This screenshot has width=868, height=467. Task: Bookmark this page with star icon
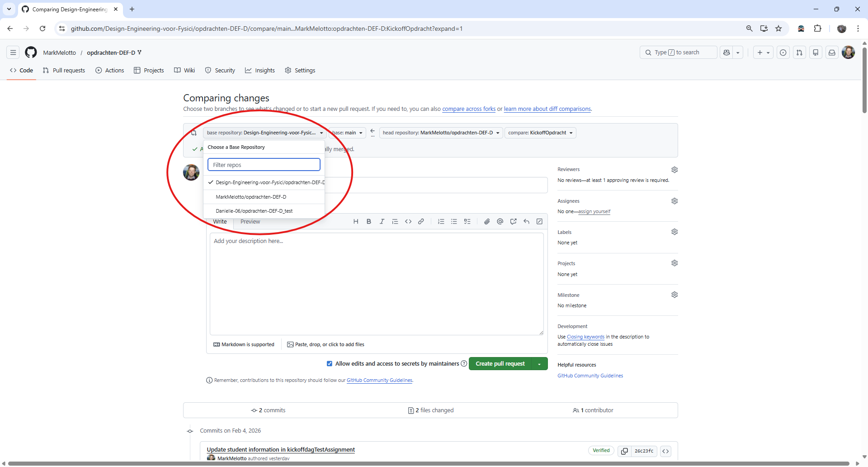point(778,29)
